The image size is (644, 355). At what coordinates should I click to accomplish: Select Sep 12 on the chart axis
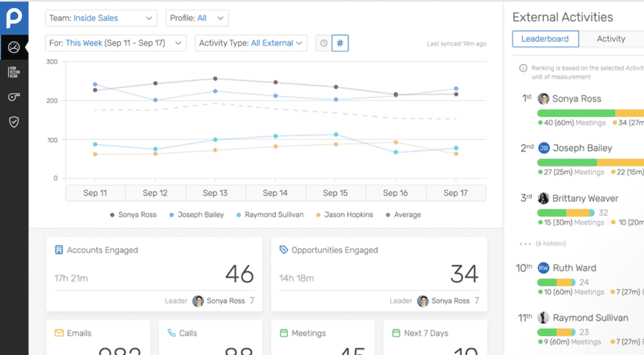pos(155,193)
